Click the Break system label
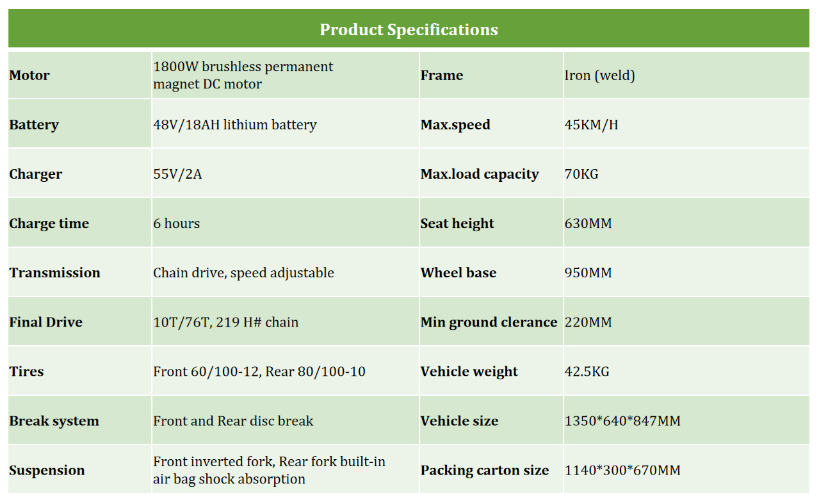The image size is (819, 504). pyautogui.click(x=54, y=421)
